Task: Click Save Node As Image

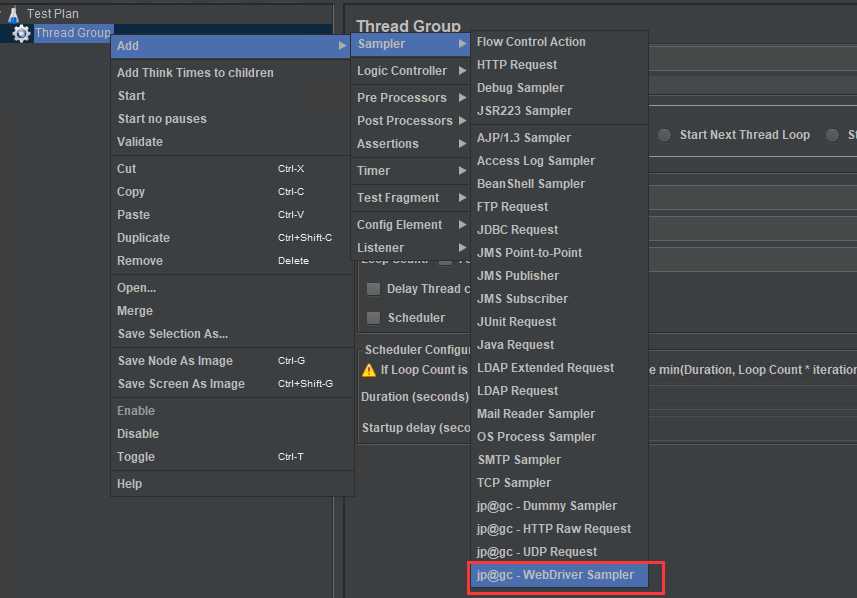Action: coord(231,360)
